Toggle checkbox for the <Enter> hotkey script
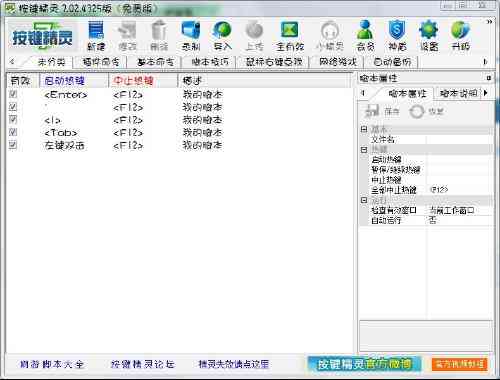The image size is (500, 380). (13, 94)
